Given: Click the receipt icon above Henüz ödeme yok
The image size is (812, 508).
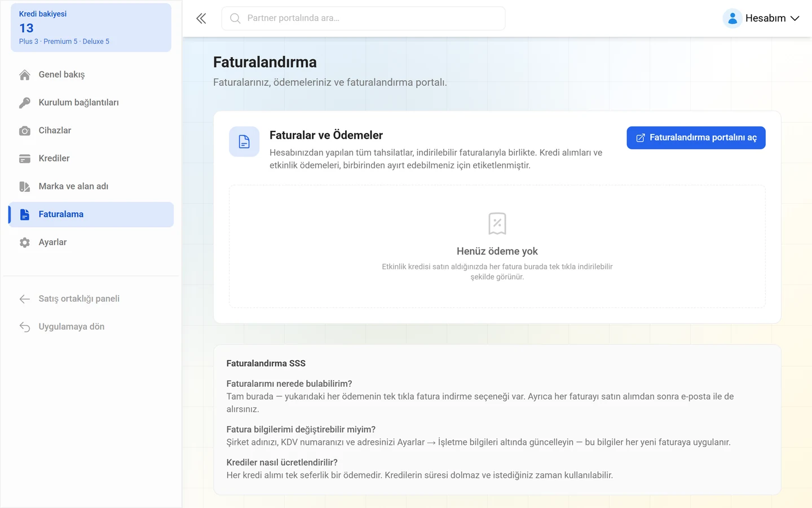Looking at the screenshot, I should coord(497,224).
